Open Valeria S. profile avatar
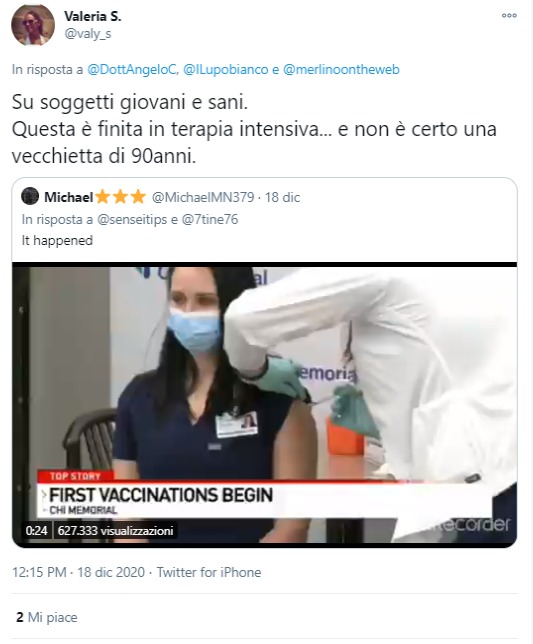The image size is (533, 644). click(x=33, y=25)
